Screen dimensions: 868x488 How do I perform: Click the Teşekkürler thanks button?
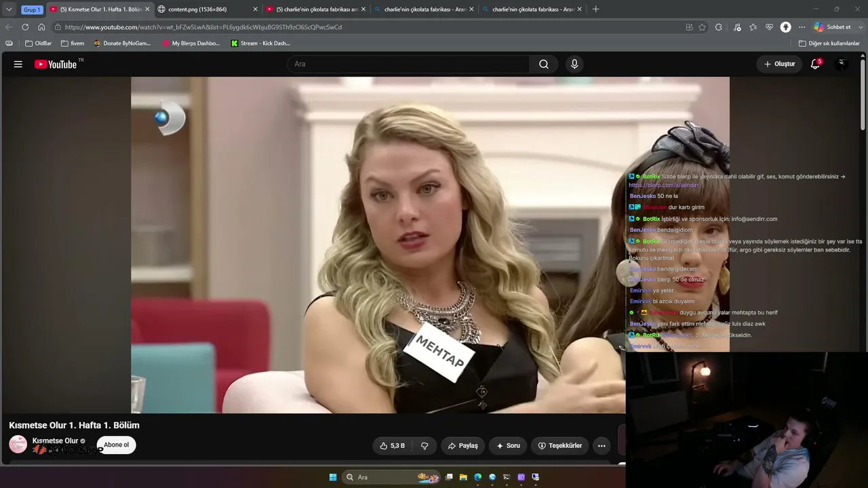point(559,446)
